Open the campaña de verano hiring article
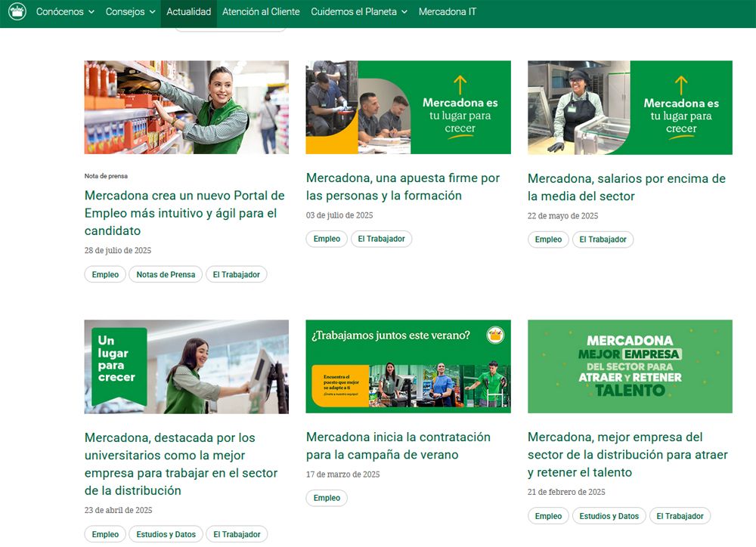The height and width of the screenshot is (547, 756). (x=398, y=446)
